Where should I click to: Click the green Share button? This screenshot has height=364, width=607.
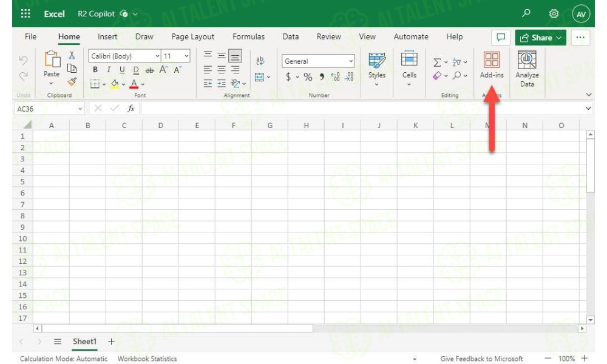pos(540,38)
